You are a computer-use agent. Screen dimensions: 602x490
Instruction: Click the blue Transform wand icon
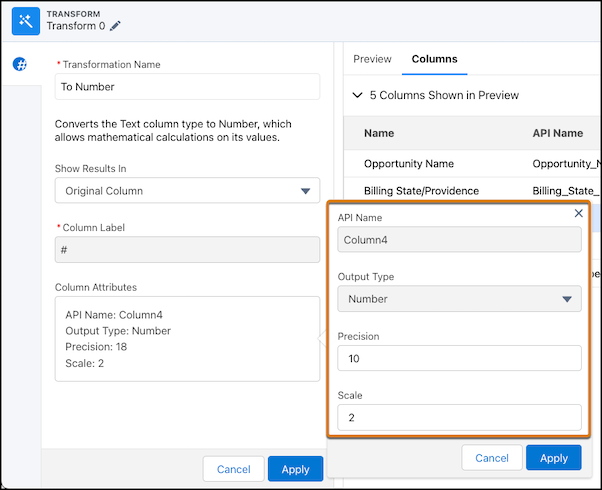[25, 19]
